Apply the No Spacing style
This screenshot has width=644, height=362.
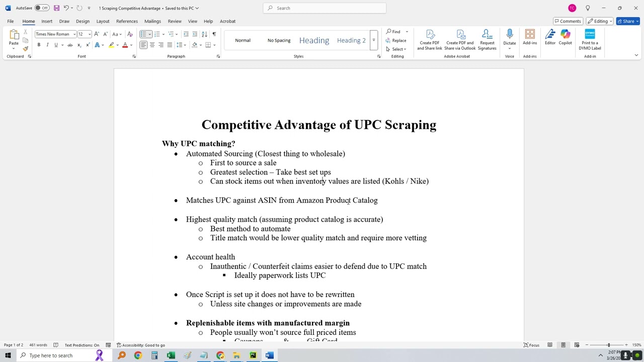279,40
